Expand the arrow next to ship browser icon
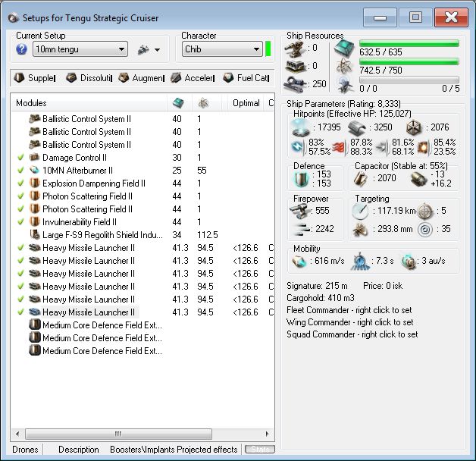 tap(157, 50)
